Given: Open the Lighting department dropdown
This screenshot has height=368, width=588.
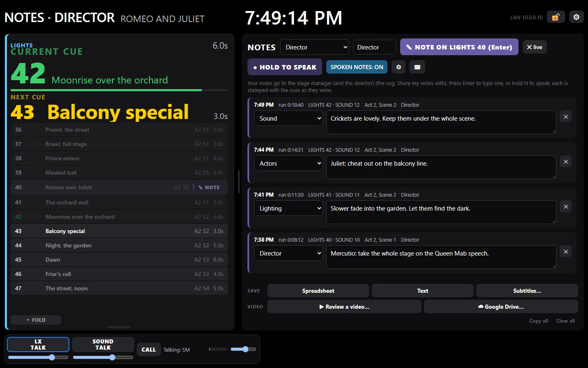Looking at the screenshot, I should coord(288,209).
